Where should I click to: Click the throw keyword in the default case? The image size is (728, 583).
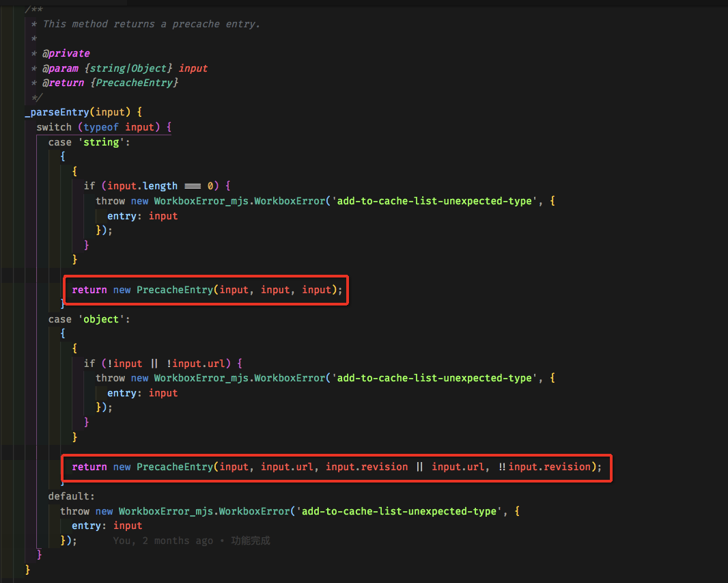point(75,511)
